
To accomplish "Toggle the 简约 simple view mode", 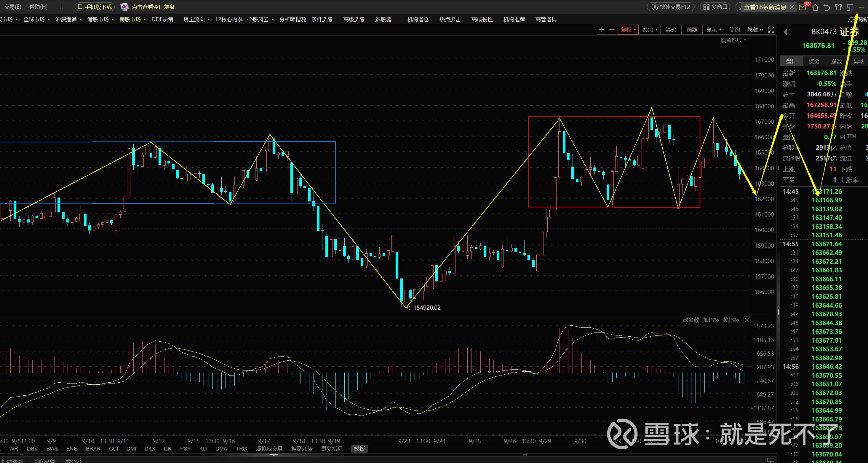I will (x=734, y=30).
